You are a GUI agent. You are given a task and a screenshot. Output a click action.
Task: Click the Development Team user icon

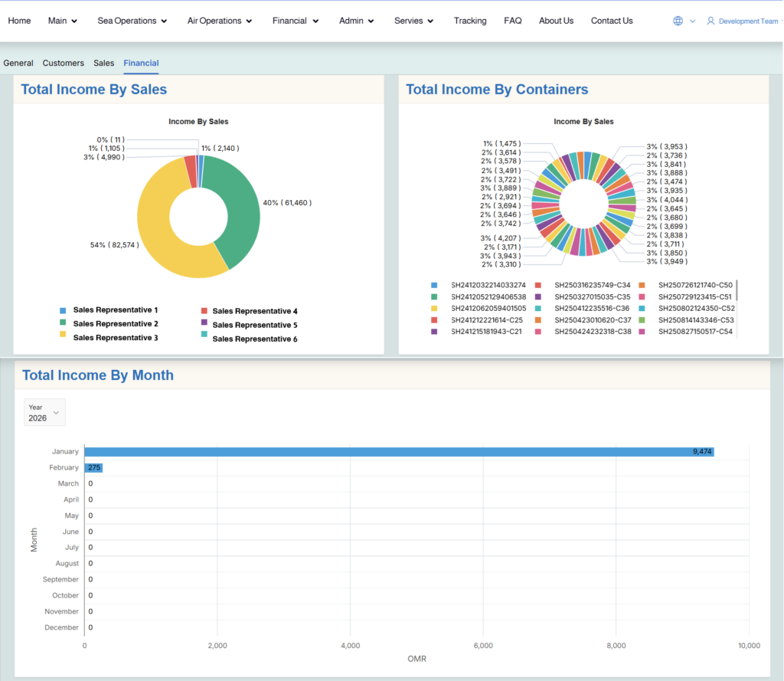713,21
